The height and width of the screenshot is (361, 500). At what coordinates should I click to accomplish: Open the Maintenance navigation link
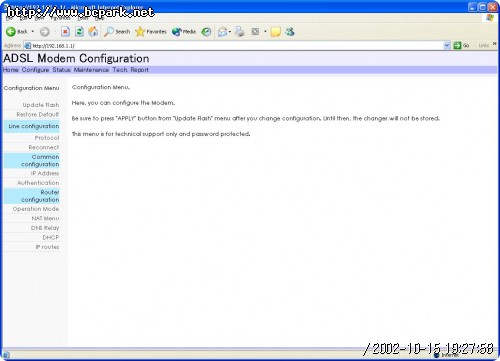pos(91,70)
